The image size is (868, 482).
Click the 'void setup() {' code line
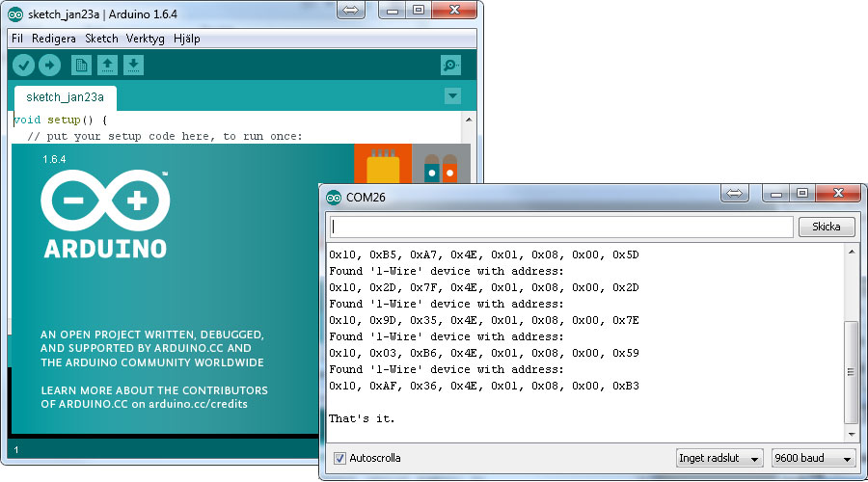[x=61, y=120]
